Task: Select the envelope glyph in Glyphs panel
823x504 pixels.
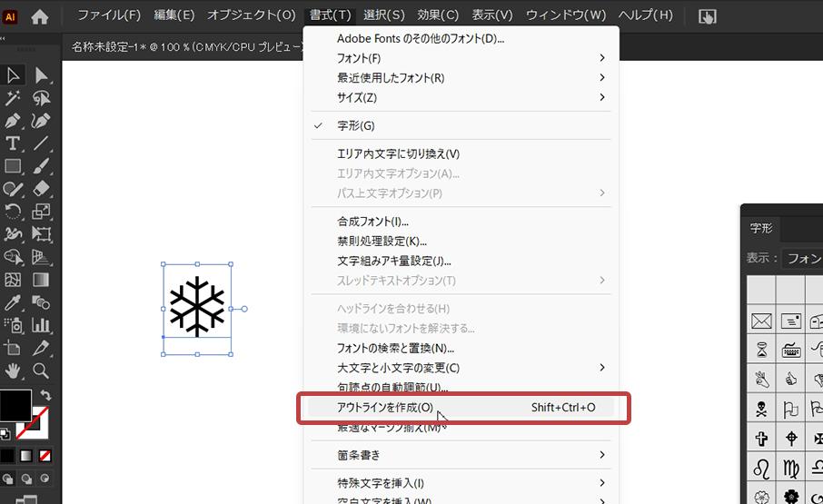Action: tap(761, 321)
